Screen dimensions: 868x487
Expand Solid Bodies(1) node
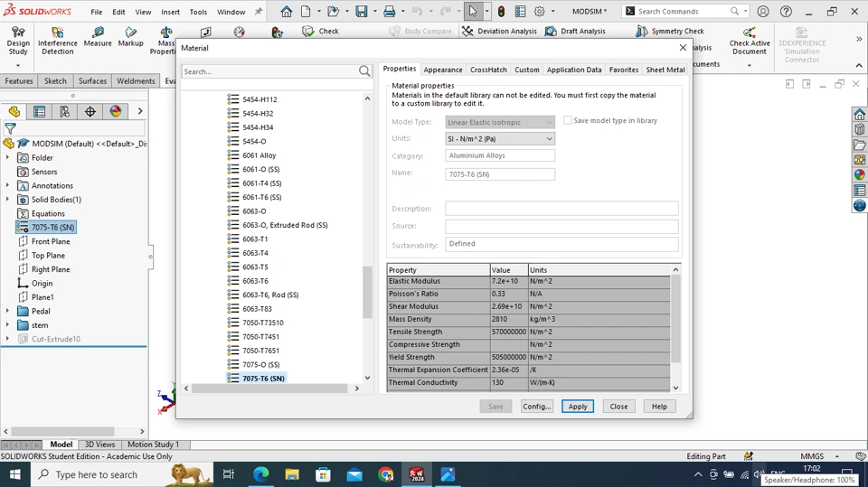tap(8, 199)
